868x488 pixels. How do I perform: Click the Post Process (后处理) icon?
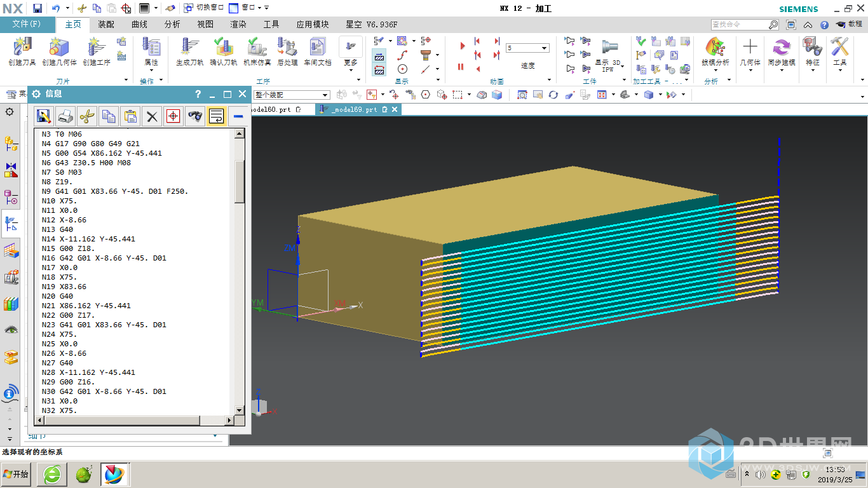[287, 47]
